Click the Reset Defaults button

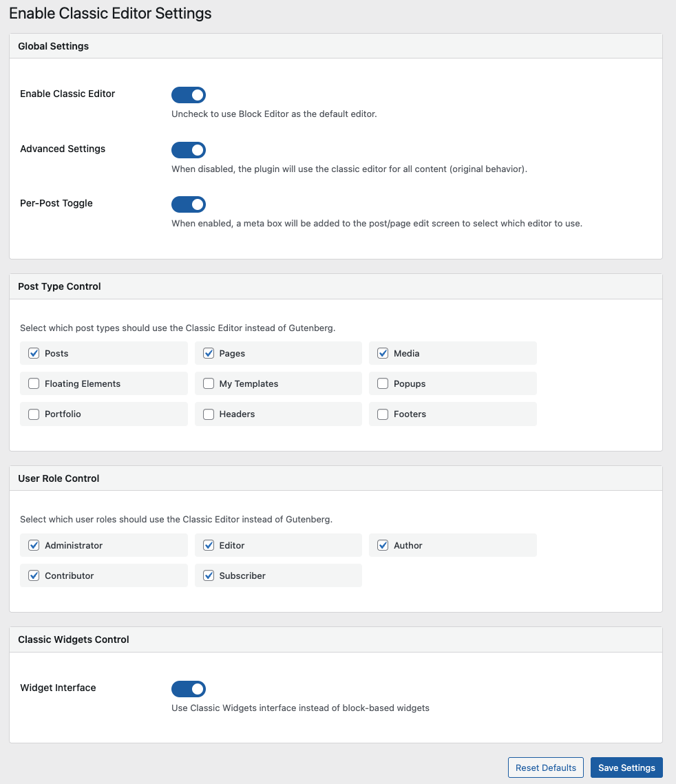546,767
